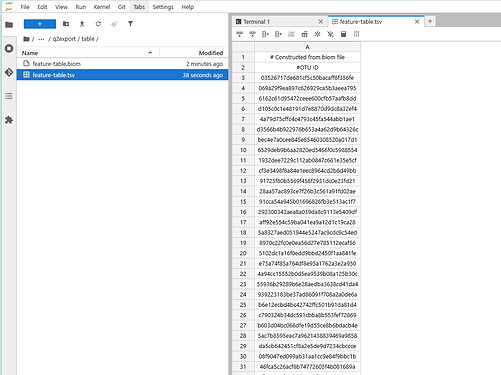Open the File menu
Screen dimensions: 501x375
[x=25, y=7]
